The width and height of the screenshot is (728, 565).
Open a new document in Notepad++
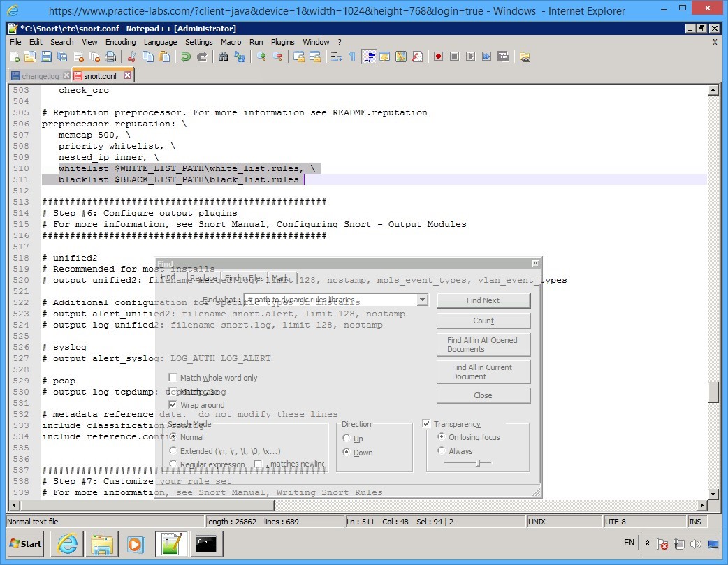[x=15, y=57]
